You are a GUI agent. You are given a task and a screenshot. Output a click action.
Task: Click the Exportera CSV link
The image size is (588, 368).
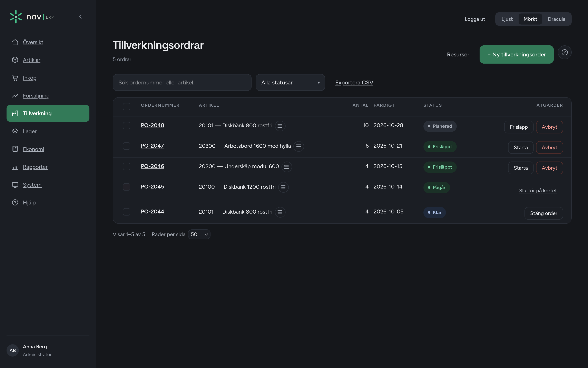(x=354, y=83)
